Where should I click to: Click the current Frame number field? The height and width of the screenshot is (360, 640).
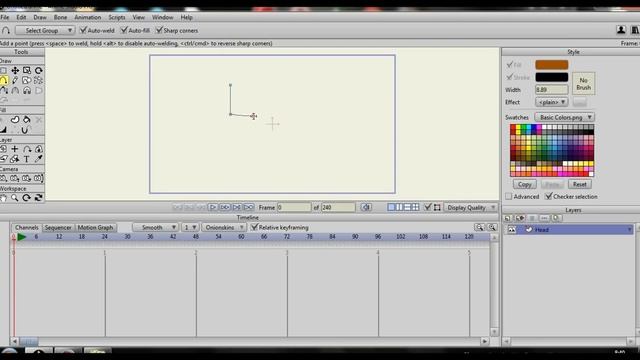tap(294, 207)
